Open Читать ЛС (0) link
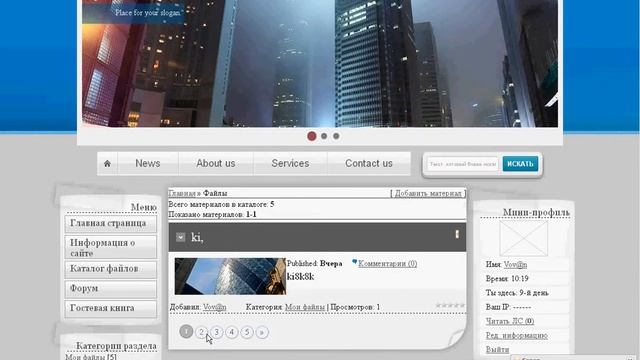 [x=510, y=321]
